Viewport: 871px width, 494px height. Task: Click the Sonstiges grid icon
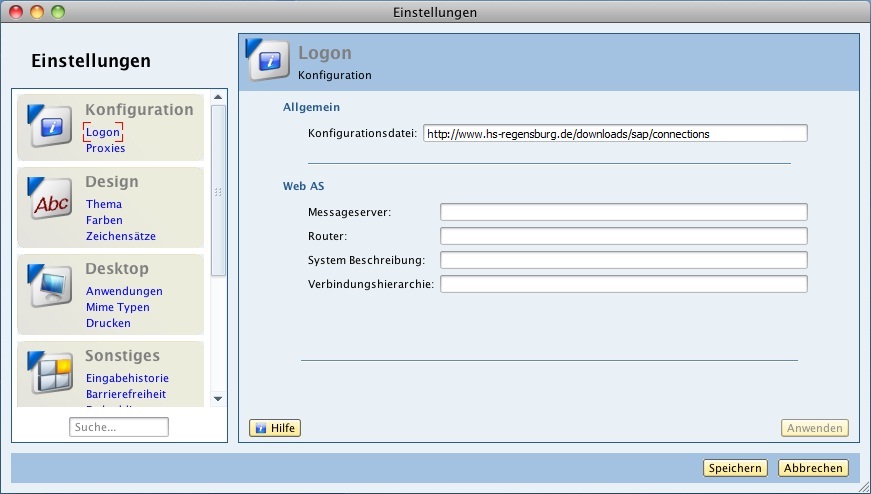(50, 372)
